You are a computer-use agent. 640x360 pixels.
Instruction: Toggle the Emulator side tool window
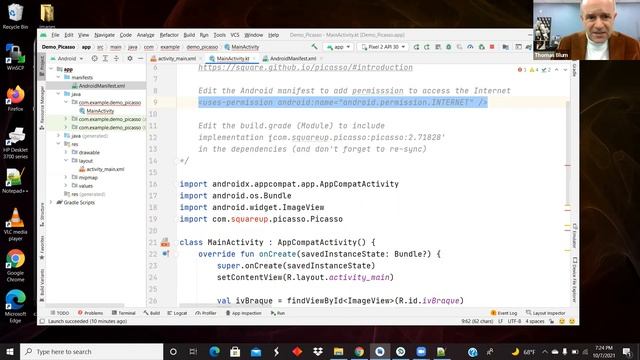[574, 236]
